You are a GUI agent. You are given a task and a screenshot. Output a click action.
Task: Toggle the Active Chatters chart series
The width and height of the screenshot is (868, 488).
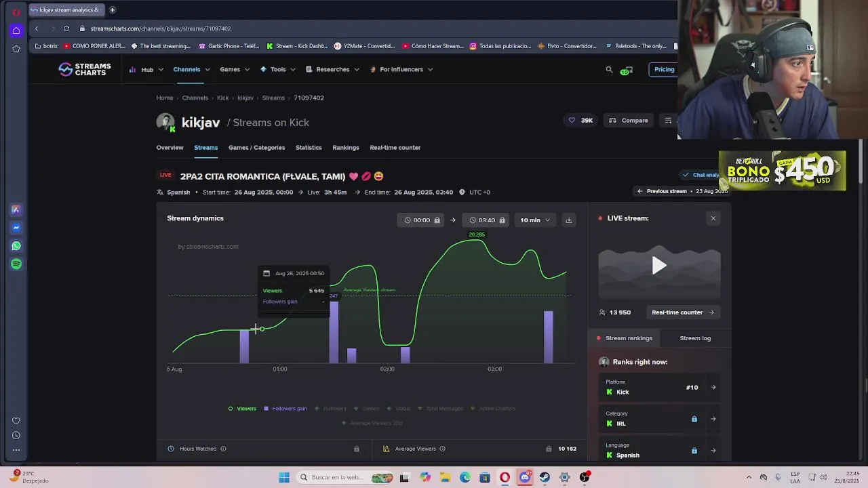493,409
